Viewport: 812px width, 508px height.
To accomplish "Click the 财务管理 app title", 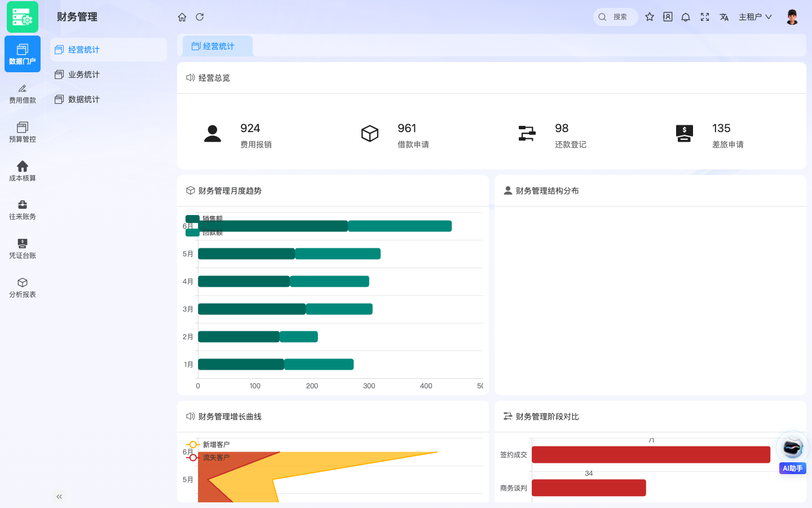I will (77, 17).
